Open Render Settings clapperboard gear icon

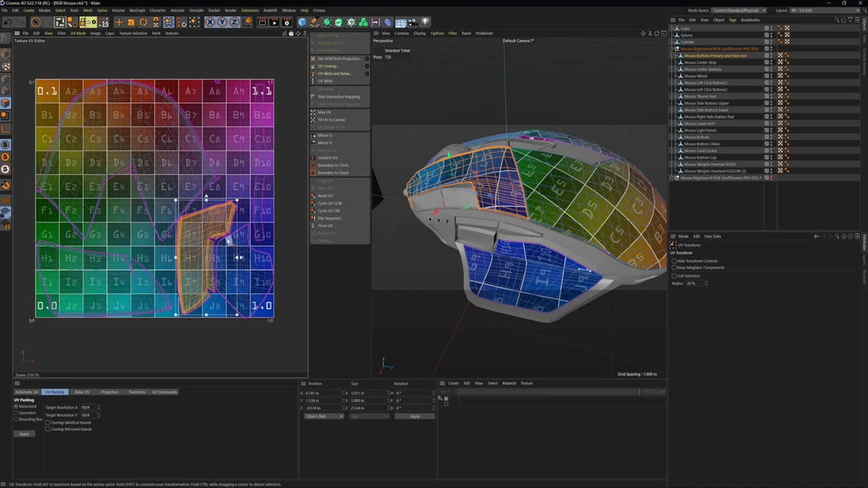pyautogui.click(x=287, y=22)
